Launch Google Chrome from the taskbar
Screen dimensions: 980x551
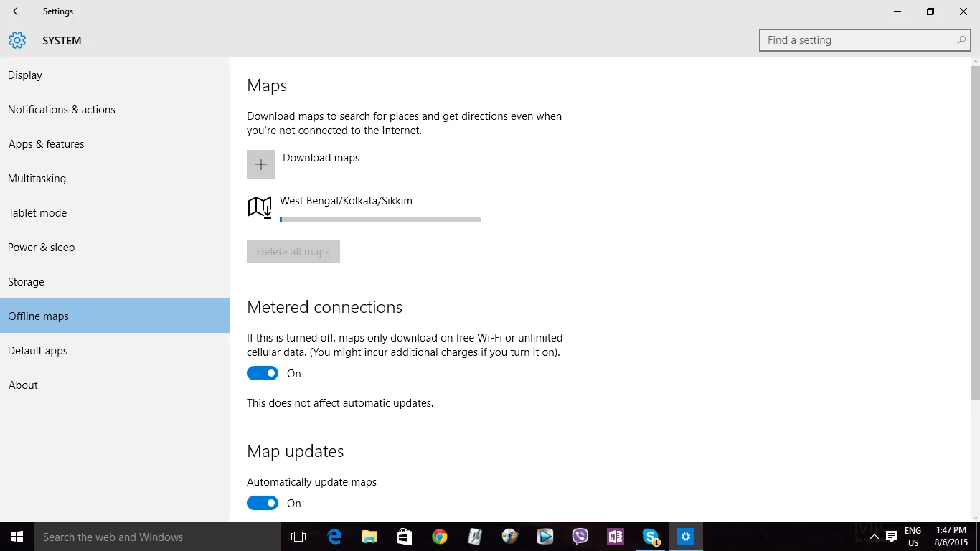tap(440, 537)
